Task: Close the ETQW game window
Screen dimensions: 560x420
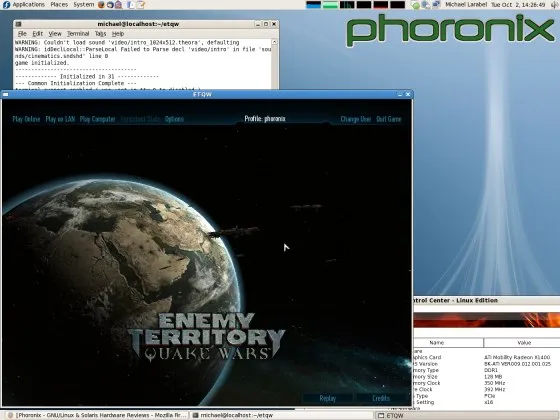Action: coord(408,94)
